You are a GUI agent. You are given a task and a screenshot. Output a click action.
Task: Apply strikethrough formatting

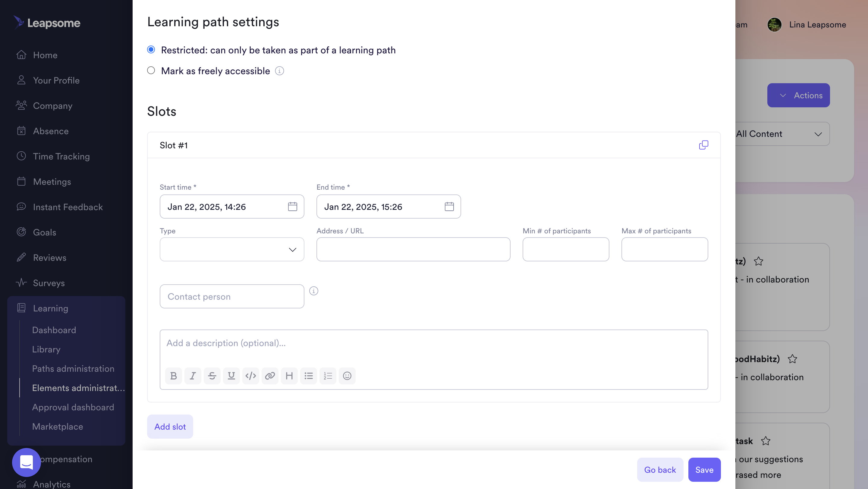coord(212,376)
